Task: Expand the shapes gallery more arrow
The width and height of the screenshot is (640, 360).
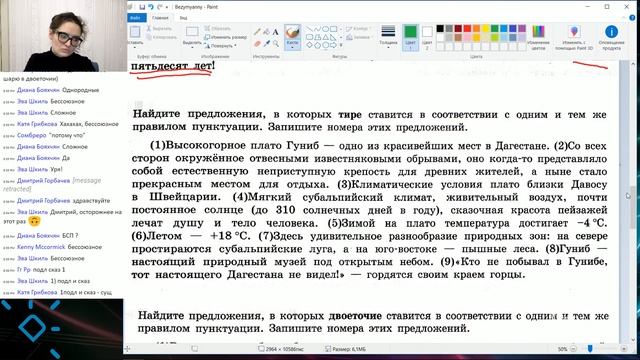Action: click(341, 45)
